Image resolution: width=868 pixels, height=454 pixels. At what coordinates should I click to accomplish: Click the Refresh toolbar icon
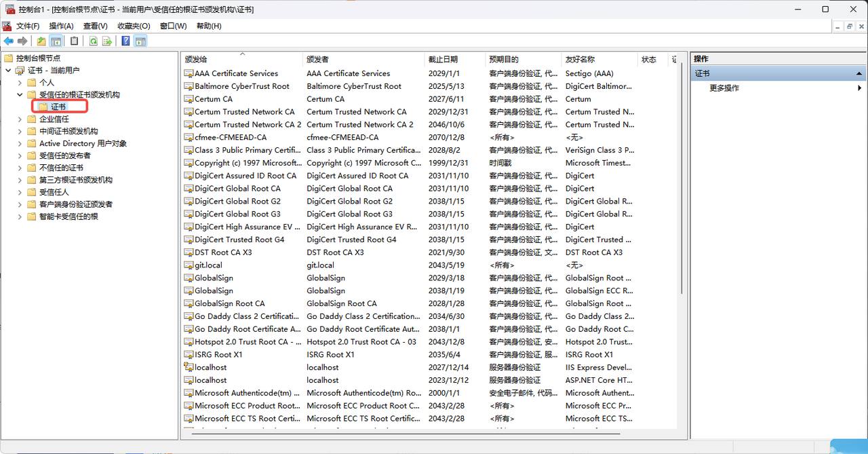(94, 41)
